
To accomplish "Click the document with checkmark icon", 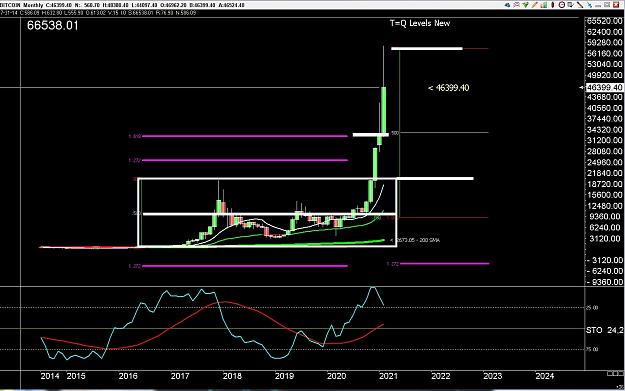I will pyautogui.click(x=571, y=5).
